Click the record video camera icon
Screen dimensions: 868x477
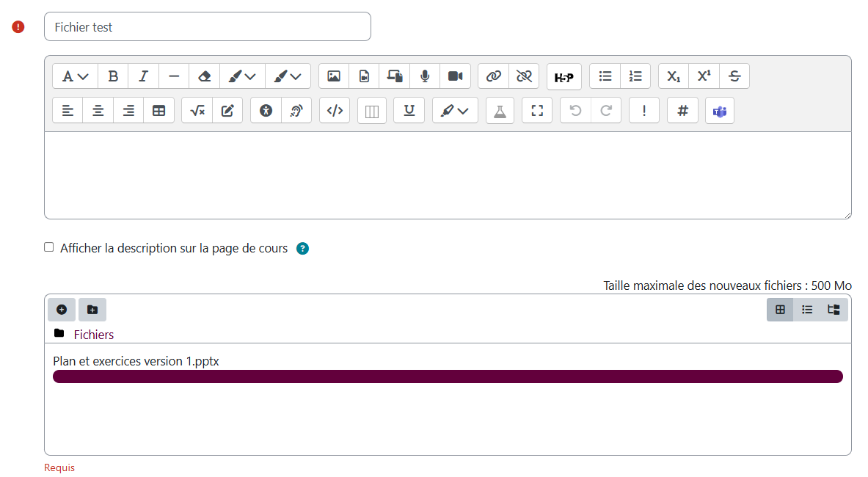tap(455, 76)
